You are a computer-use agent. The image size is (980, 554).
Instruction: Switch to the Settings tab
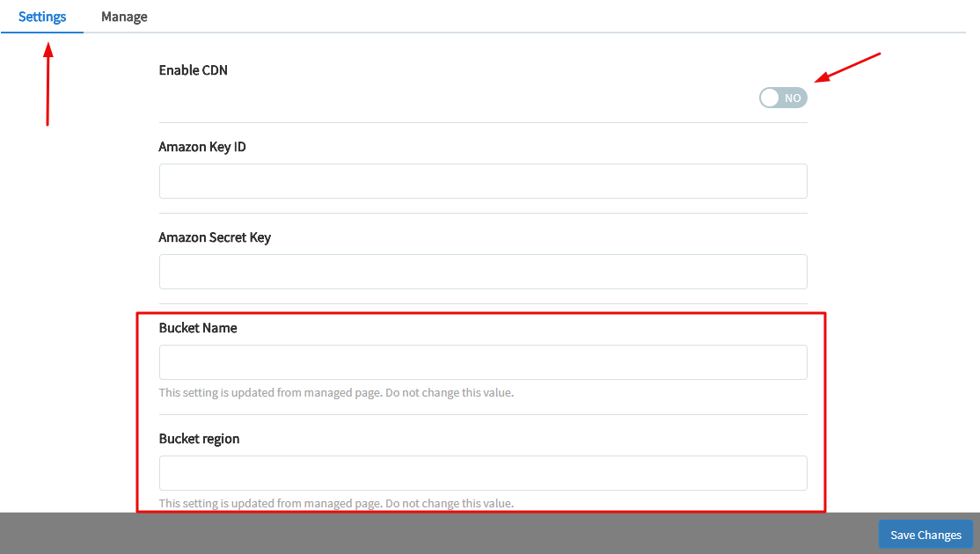pyautogui.click(x=42, y=17)
